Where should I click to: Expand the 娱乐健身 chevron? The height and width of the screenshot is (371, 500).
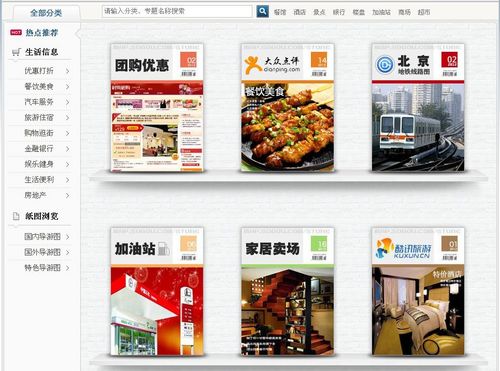[x=67, y=164]
